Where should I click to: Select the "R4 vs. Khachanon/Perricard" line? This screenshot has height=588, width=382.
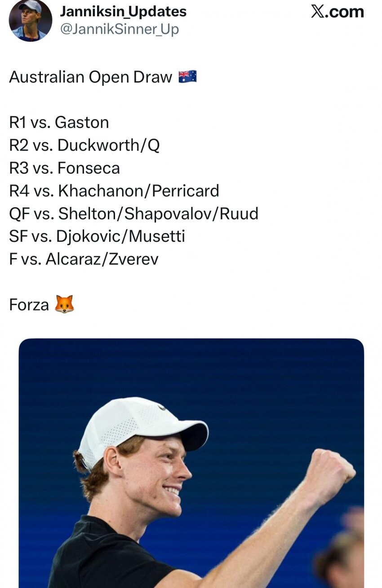(x=114, y=191)
